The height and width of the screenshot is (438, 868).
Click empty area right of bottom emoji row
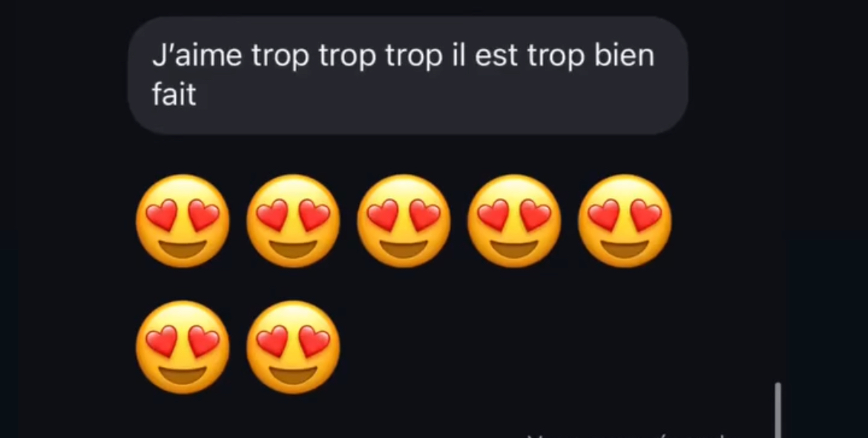point(553,348)
